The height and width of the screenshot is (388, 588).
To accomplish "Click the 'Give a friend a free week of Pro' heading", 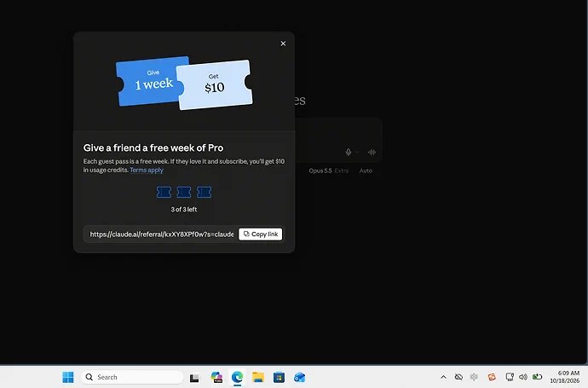I will [153, 148].
